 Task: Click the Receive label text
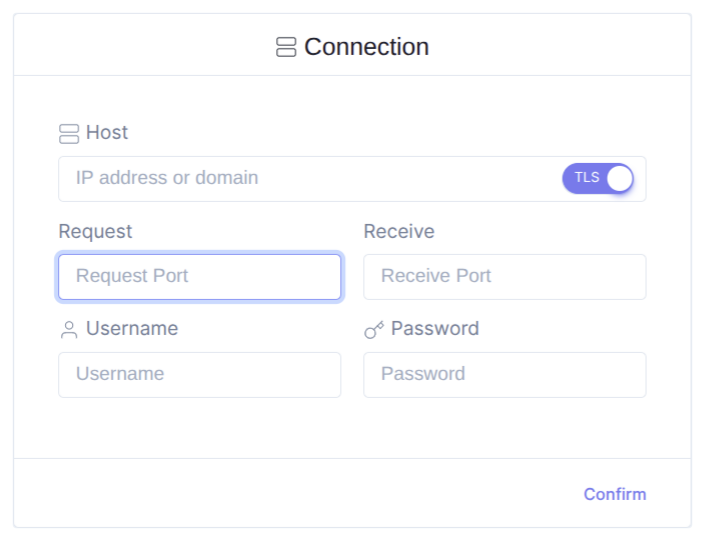399,231
